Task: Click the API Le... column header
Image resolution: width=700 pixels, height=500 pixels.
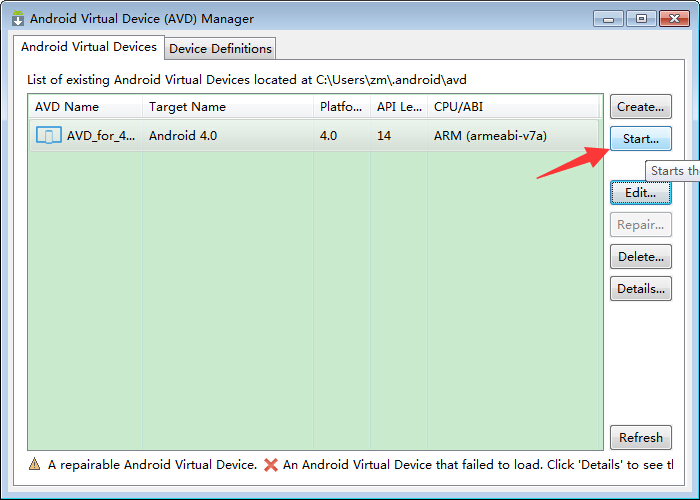Action: (x=399, y=107)
